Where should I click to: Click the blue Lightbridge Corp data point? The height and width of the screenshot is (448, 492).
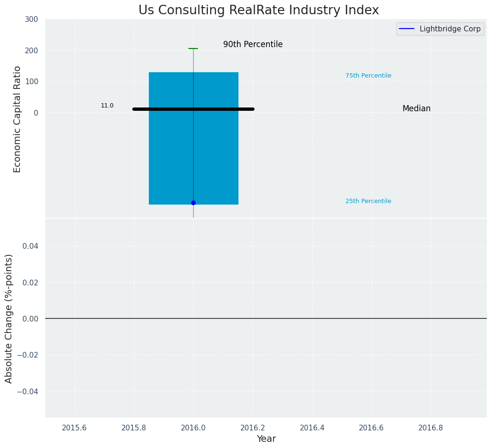(x=193, y=203)
